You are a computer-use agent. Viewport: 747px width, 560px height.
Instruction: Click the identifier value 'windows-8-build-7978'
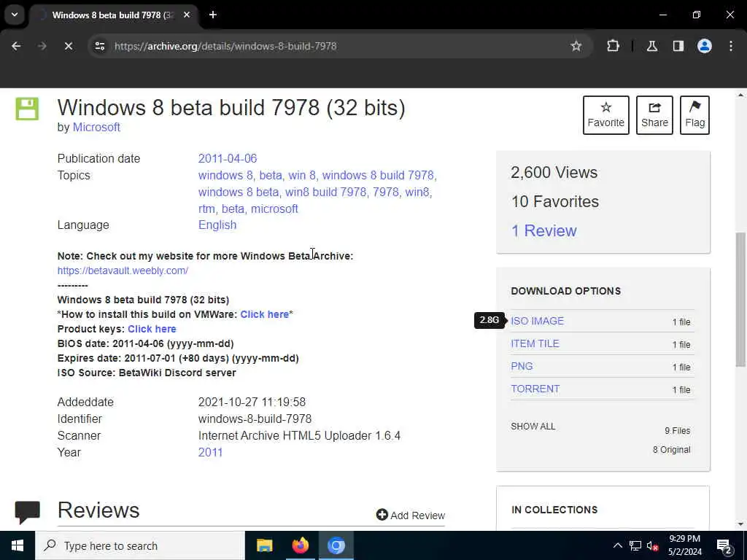pyautogui.click(x=255, y=419)
